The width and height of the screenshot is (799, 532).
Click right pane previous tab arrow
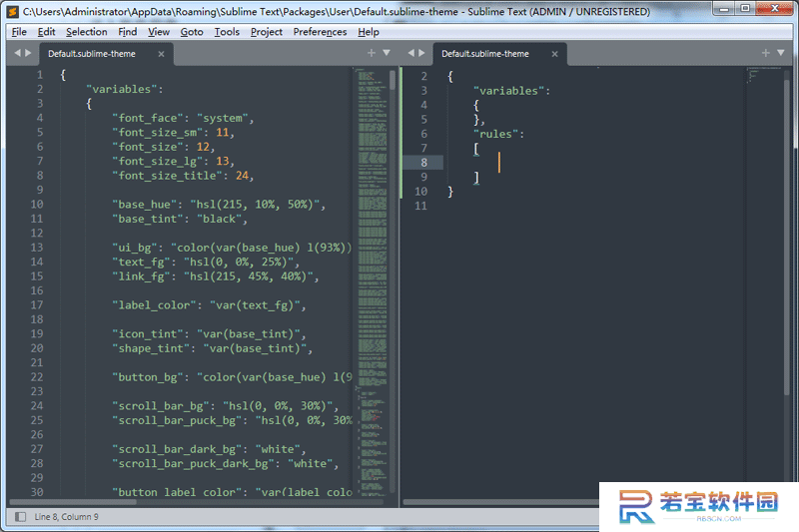[411, 53]
